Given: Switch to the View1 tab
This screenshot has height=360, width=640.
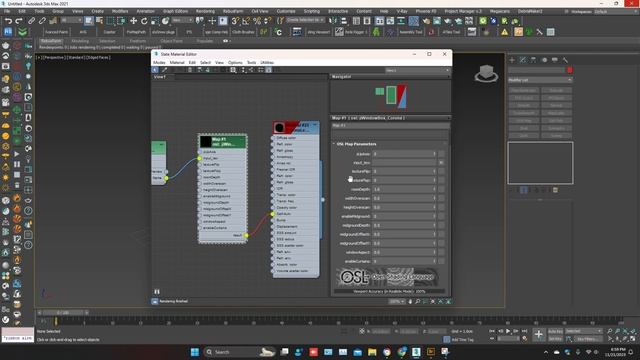Looking at the screenshot, I should (160, 77).
